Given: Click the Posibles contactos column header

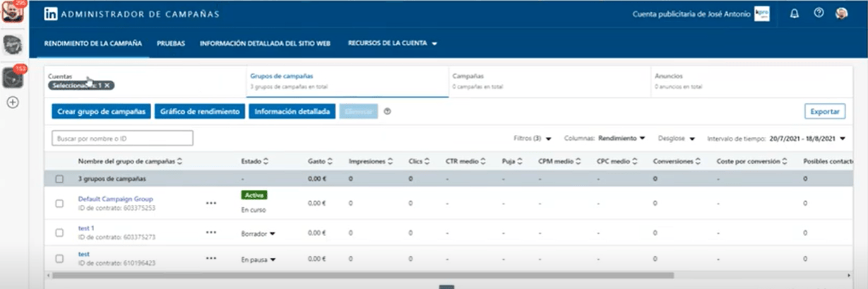Looking at the screenshot, I should 829,162.
